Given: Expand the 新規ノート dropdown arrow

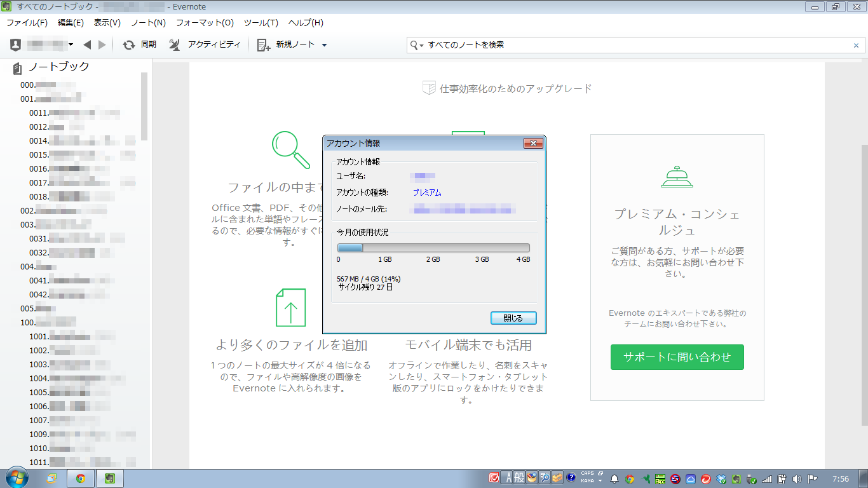Looking at the screenshot, I should [324, 45].
